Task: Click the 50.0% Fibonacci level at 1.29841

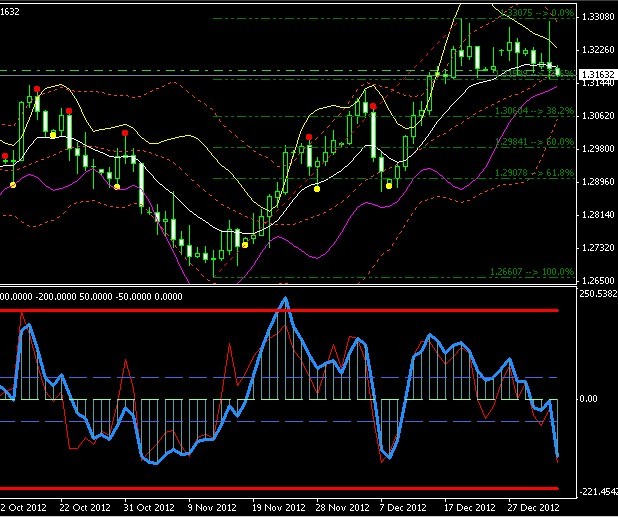Action: coord(534,142)
